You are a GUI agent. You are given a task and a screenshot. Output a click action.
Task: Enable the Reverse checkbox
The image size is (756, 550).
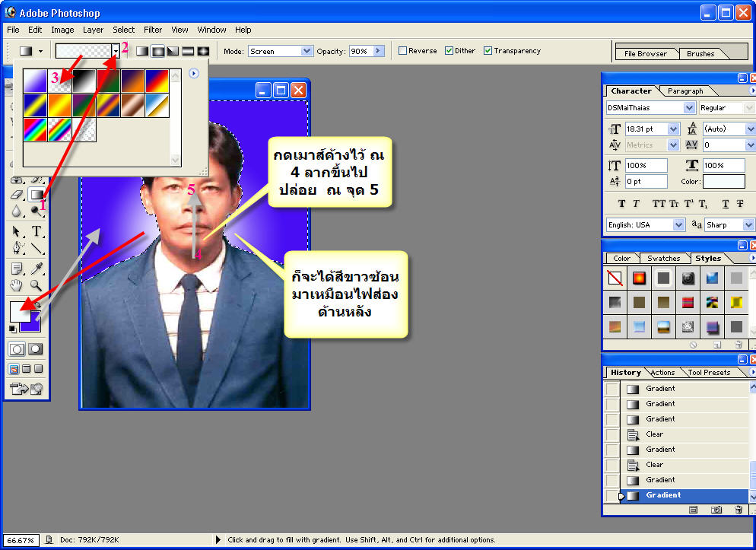click(402, 51)
